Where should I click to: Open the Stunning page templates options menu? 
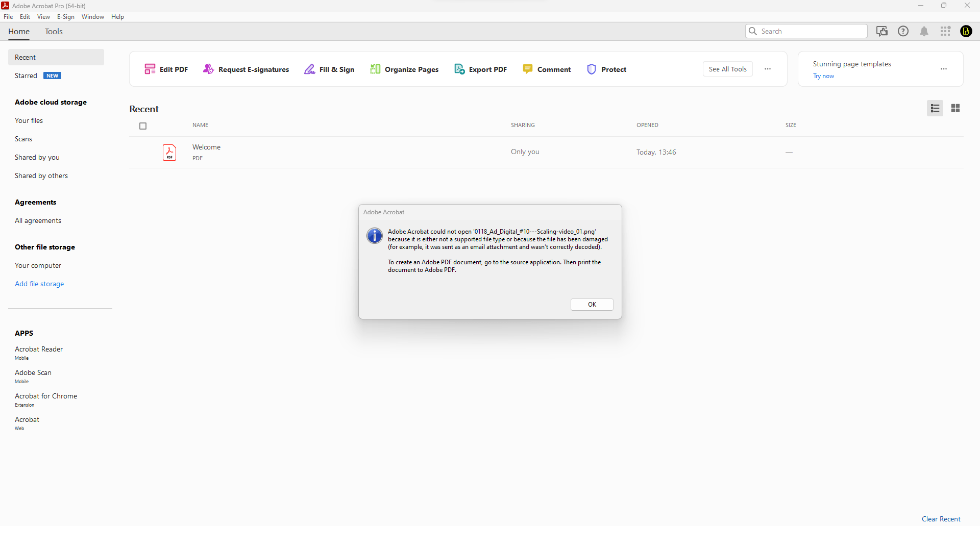944,69
